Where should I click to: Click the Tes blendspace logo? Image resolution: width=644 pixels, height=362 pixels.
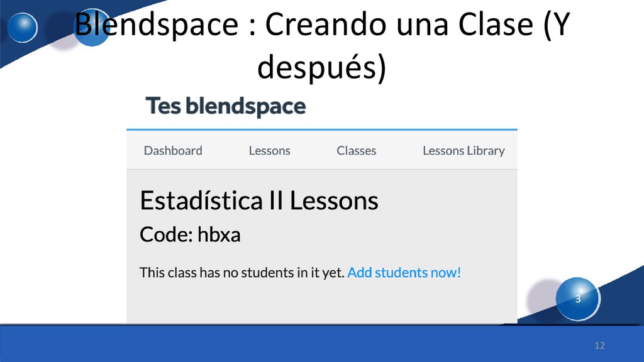click(226, 106)
